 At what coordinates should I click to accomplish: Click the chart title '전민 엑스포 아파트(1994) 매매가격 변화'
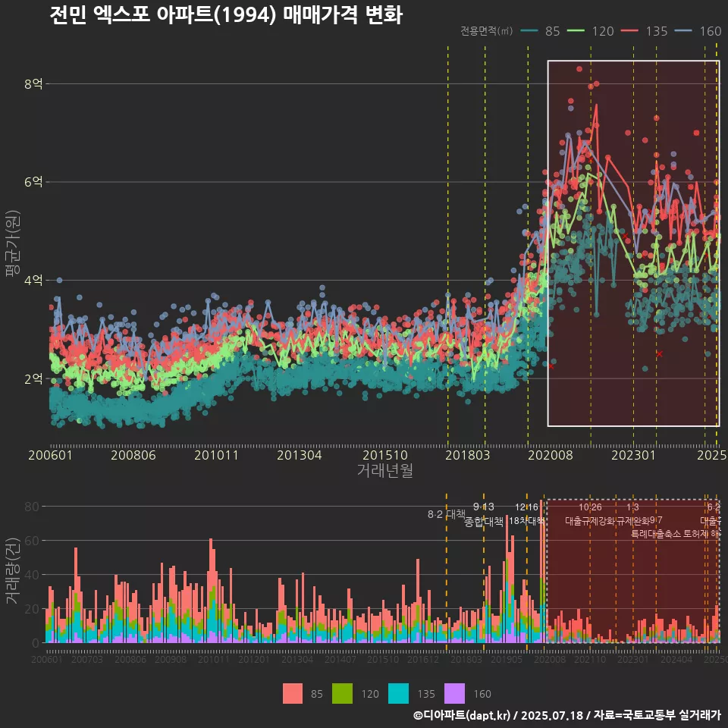(226, 14)
